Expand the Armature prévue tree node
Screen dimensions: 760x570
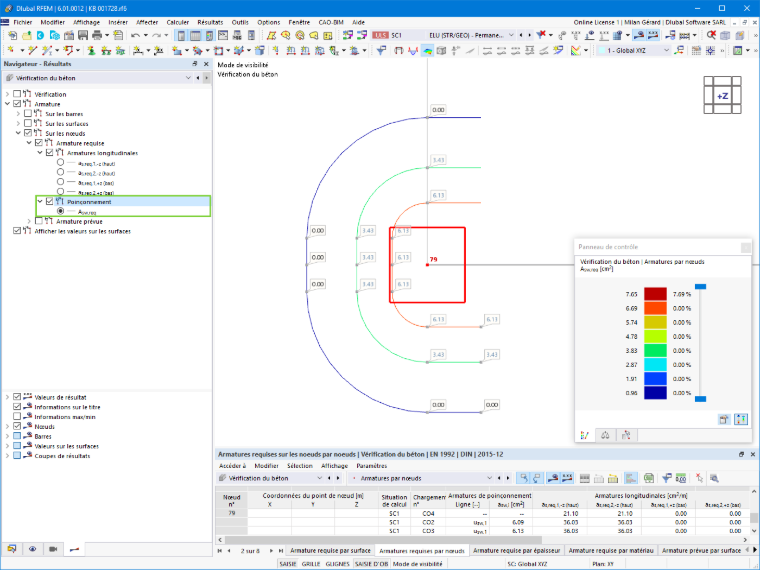click(x=29, y=222)
